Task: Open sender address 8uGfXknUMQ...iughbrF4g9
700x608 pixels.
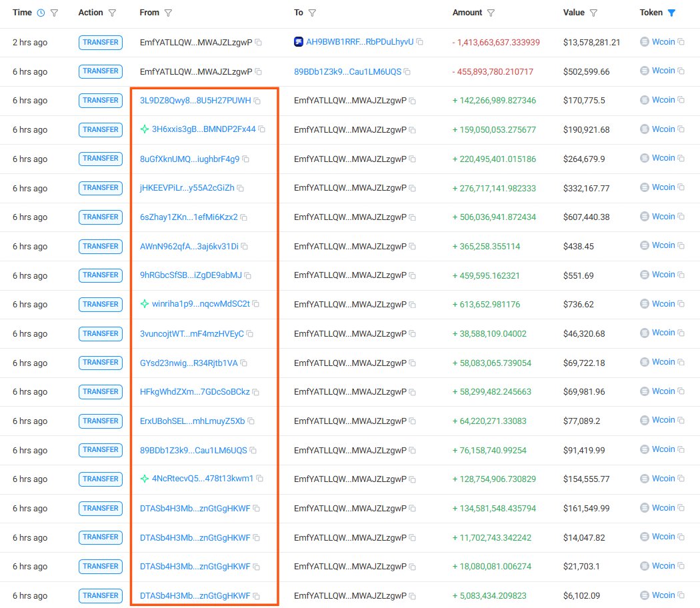Action: [190, 159]
